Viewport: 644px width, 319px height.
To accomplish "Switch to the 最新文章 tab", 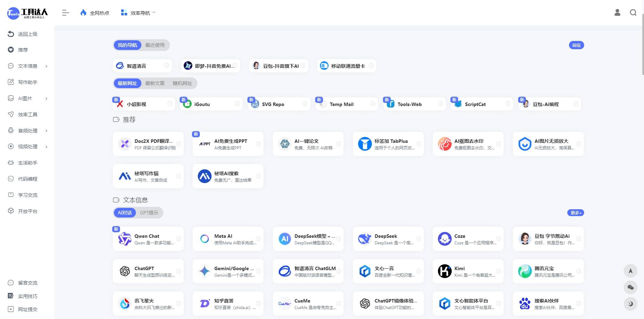I will (155, 83).
